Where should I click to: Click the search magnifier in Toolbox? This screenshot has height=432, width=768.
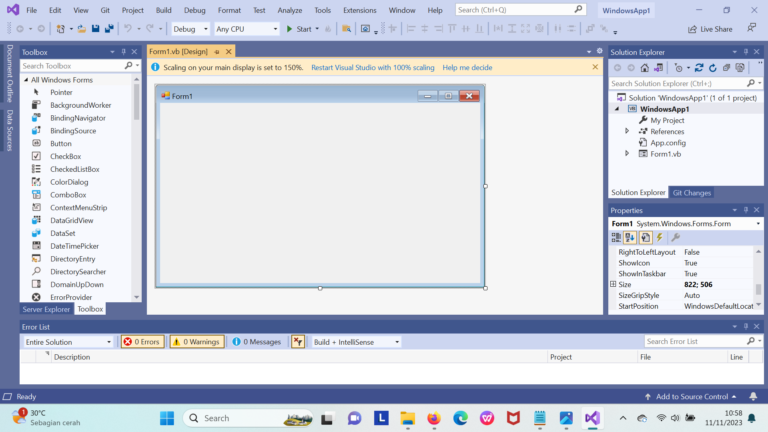pos(128,66)
